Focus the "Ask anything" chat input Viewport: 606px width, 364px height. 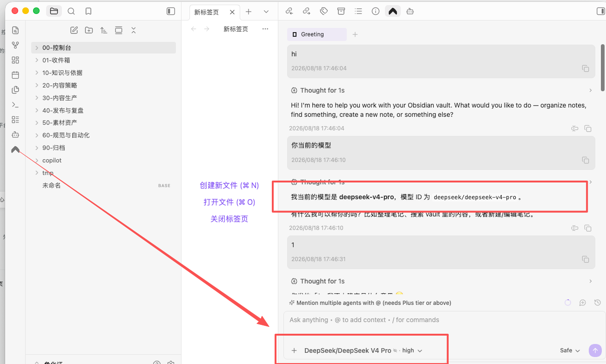coord(444,320)
